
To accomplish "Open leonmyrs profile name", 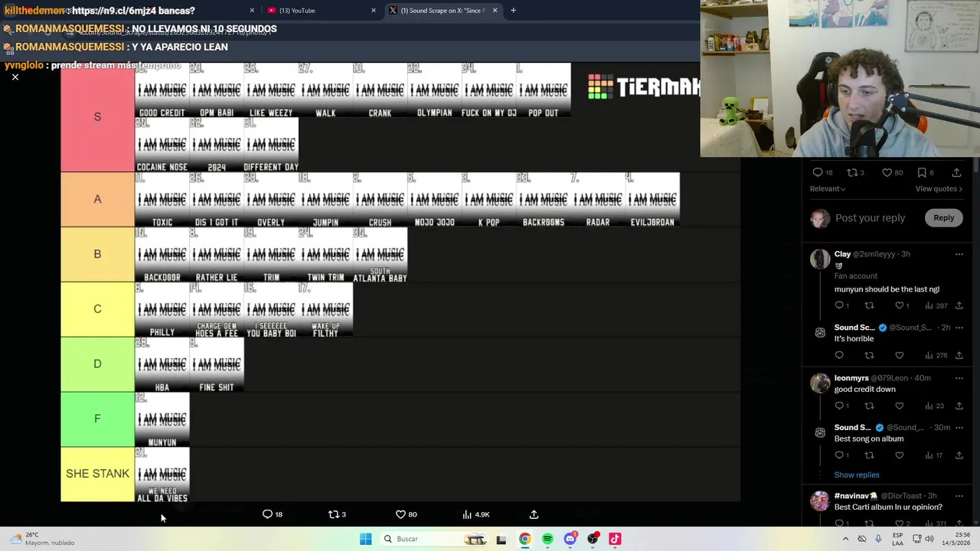I will point(851,378).
